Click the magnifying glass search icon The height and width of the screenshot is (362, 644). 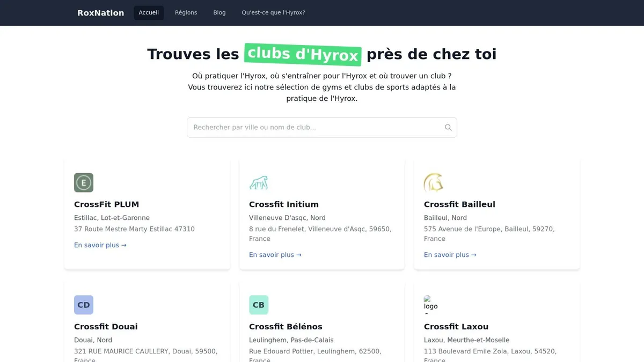pyautogui.click(x=448, y=128)
